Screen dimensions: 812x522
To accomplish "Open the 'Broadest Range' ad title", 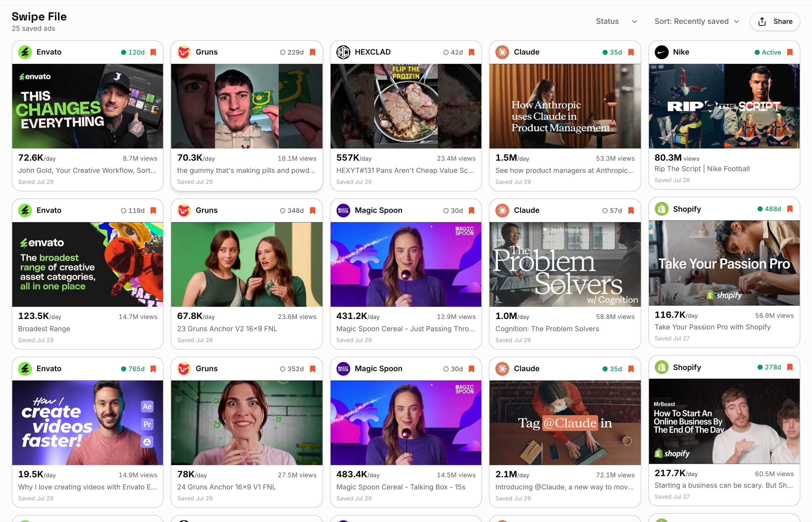I will pyautogui.click(x=44, y=329).
